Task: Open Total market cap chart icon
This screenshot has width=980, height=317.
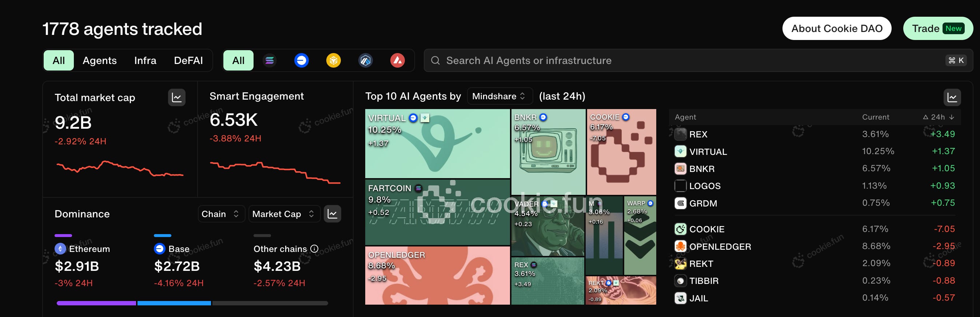Action: (177, 97)
